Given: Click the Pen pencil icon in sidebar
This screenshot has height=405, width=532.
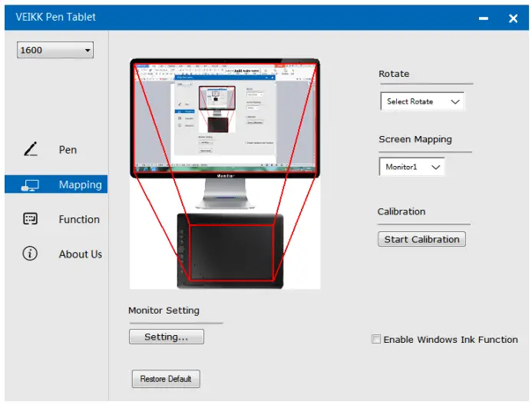Looking at the screenshot, I should click(x=31, y=149).
